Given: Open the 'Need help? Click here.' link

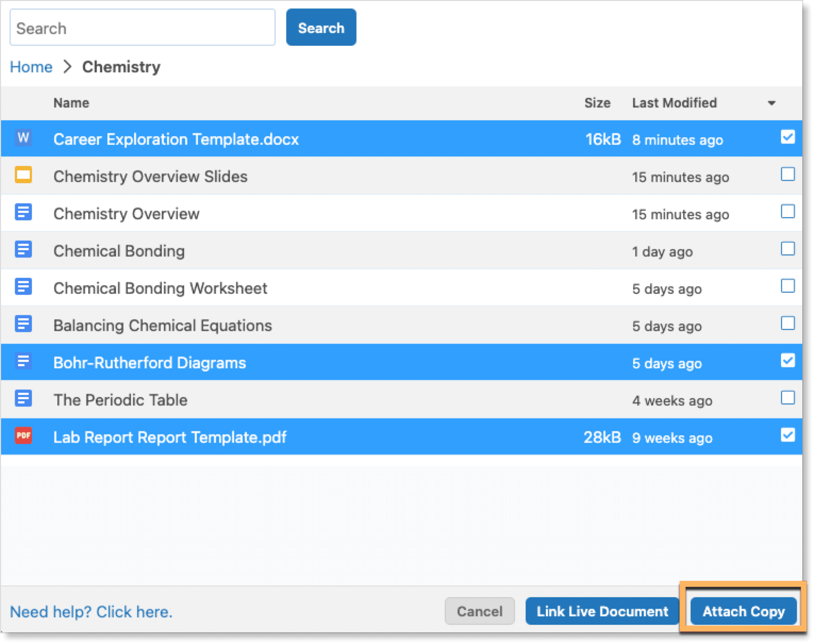Looking at the screenshot, I should tap(91, 612).
